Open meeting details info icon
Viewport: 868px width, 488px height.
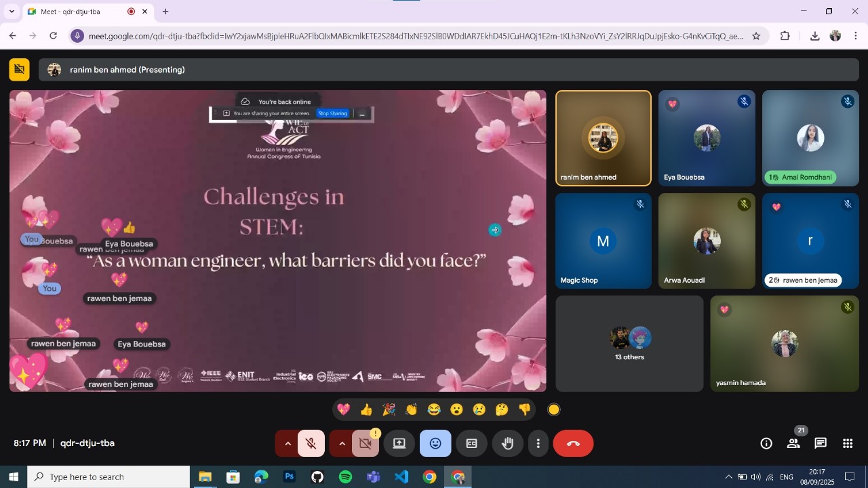coord(766,444)
